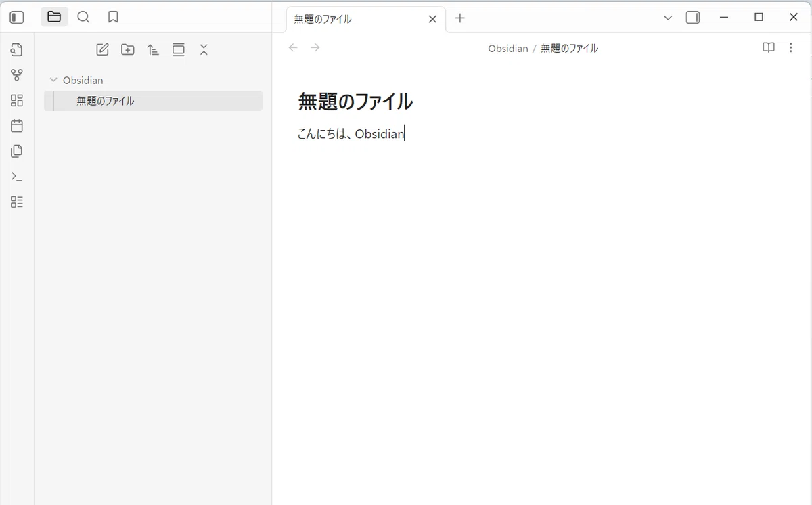Click the note title 無題のファイル heading
Screen dimensions: 812x505
click(355, 102)
